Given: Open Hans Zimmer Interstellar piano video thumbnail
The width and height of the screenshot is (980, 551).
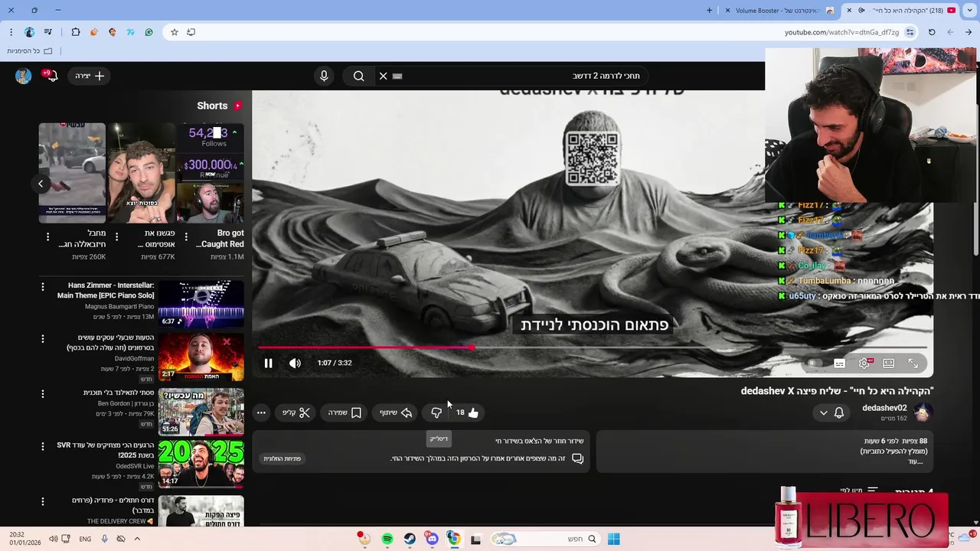Looking at the screenshot, I should 201,305.
